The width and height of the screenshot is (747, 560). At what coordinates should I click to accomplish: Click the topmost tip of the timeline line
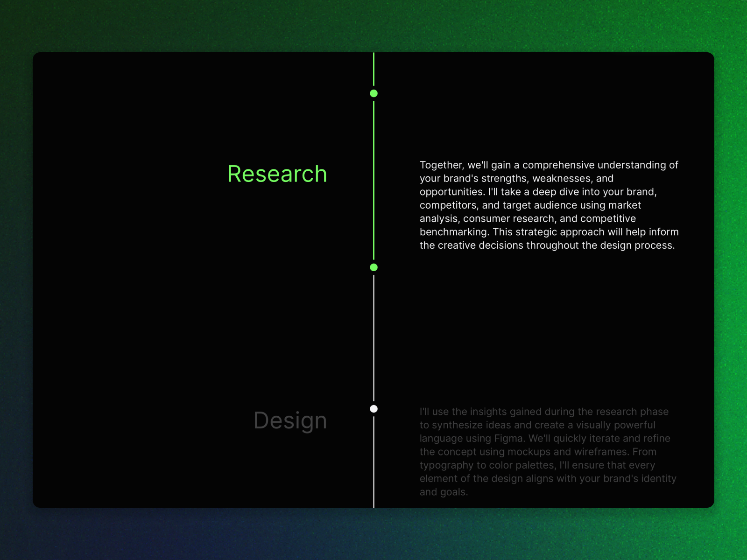[373, 55]
